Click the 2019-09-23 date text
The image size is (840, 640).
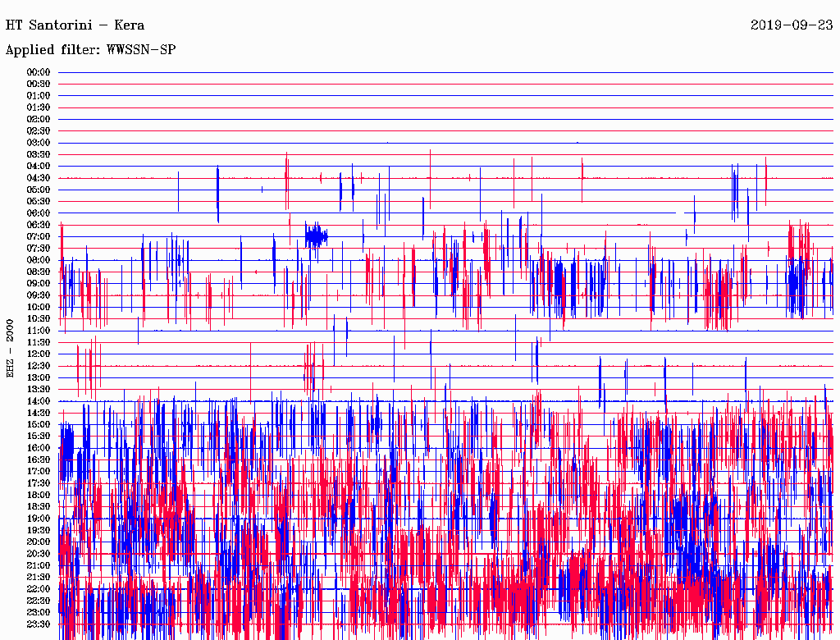click(x=792, y=25)
